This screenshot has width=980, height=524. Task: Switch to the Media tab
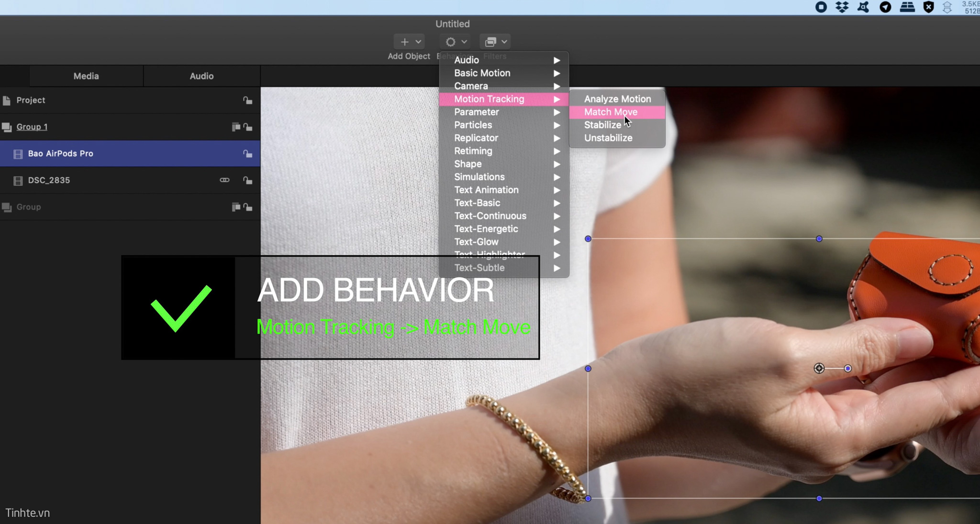[86, 76]
